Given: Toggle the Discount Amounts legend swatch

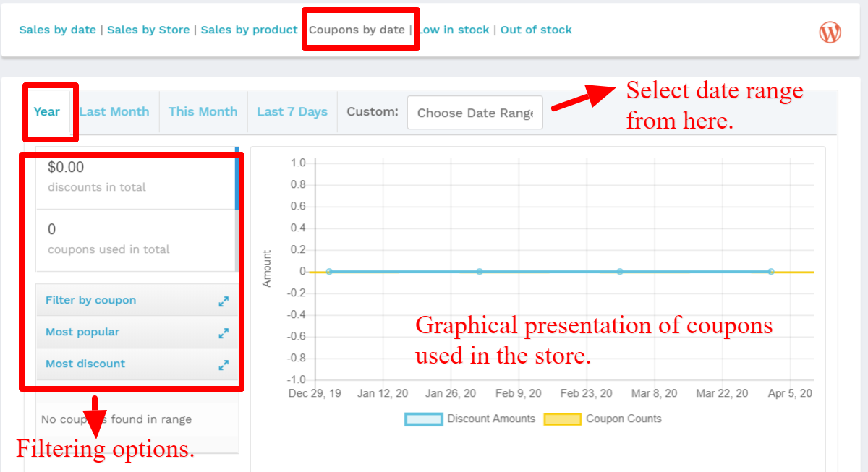Looking at the screenshot, I should pos(423,419).
